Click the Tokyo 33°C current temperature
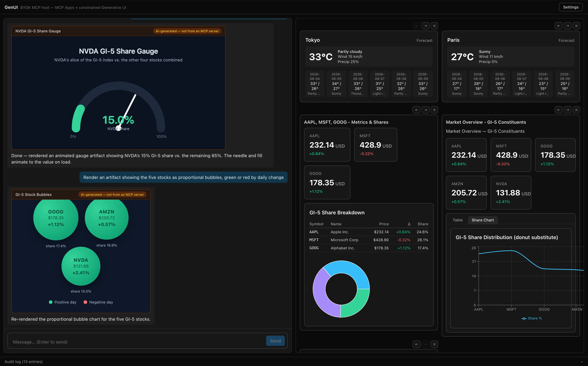 (x=321, y=57)
